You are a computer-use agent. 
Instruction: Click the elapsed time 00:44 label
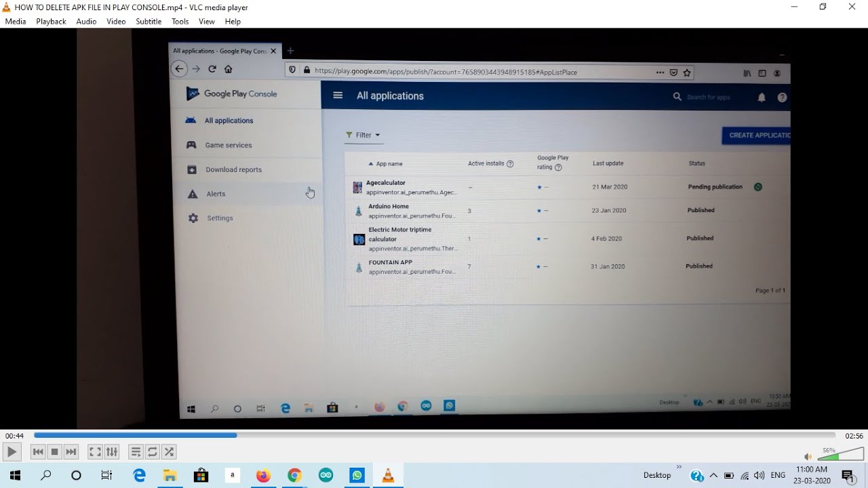[x=14, y=436]
